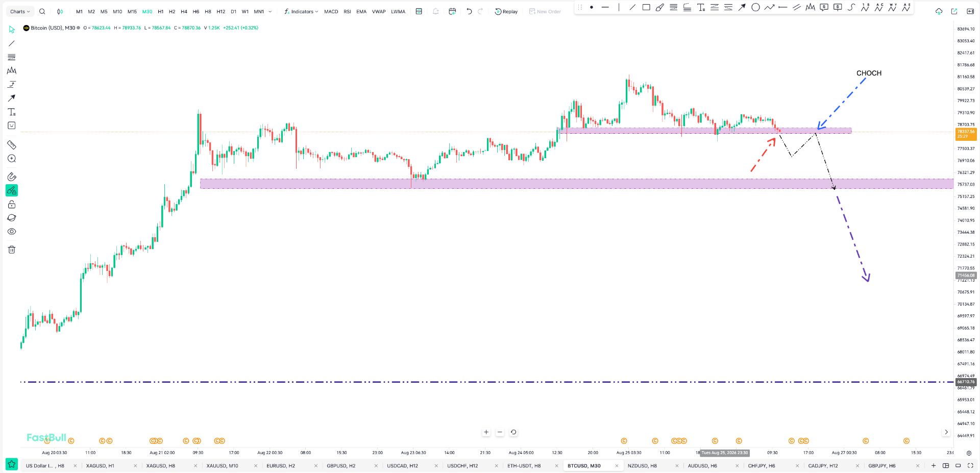The width and height of the screenshot is (980, 473).
Task: Add the VWAP indicator
Action: tap(379, 11)
